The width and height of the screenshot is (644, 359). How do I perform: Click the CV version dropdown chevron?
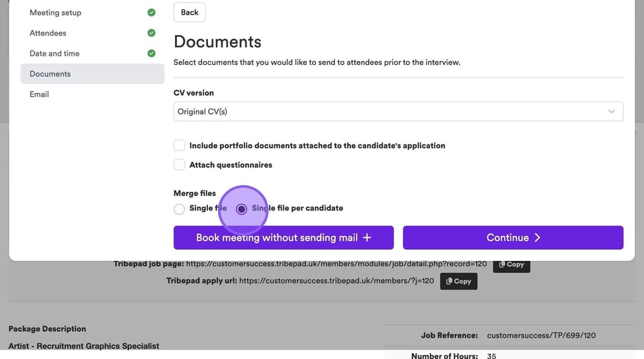coord(612,112)
